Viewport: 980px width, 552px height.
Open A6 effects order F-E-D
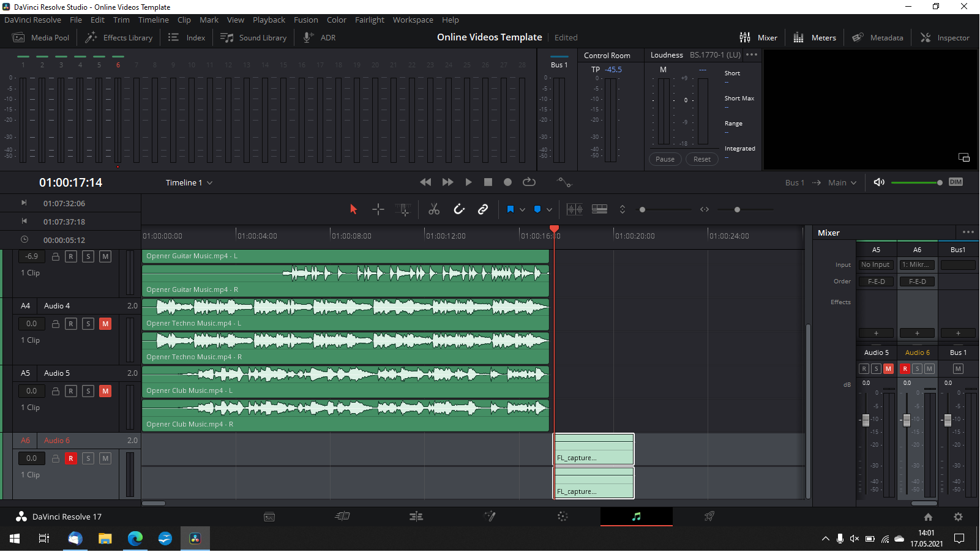[917, 282]
